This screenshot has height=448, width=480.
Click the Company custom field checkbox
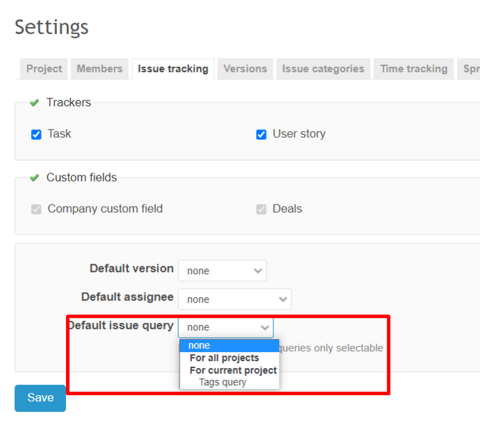[37, 209]
